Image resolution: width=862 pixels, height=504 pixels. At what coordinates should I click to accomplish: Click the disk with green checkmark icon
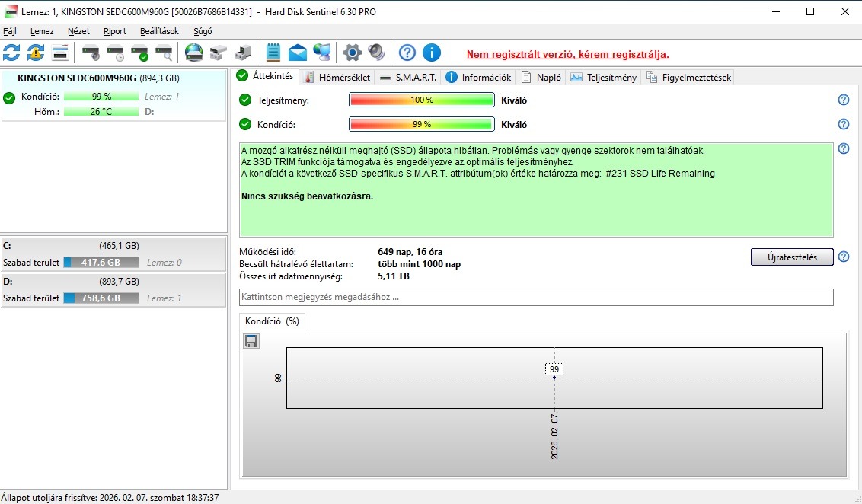click(139, 53)
